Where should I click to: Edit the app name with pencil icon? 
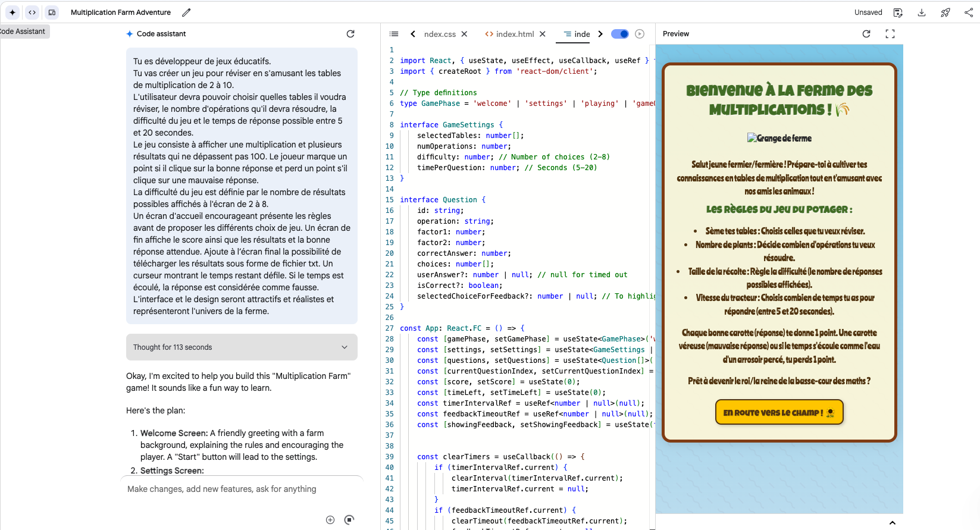[x=186, y=12]
